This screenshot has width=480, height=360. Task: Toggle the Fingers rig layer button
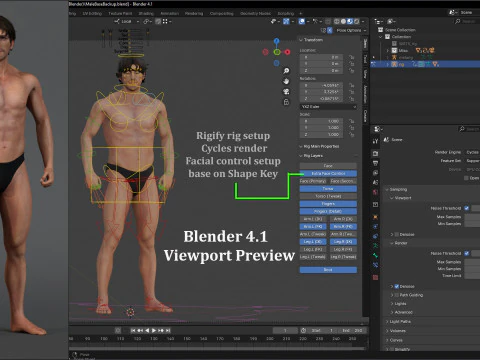click(328, 204)
